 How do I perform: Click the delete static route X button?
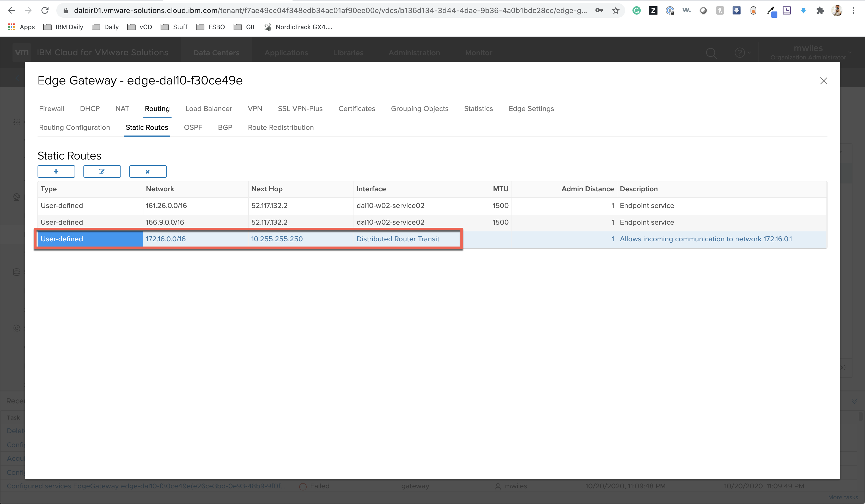(x=148, y=171)
